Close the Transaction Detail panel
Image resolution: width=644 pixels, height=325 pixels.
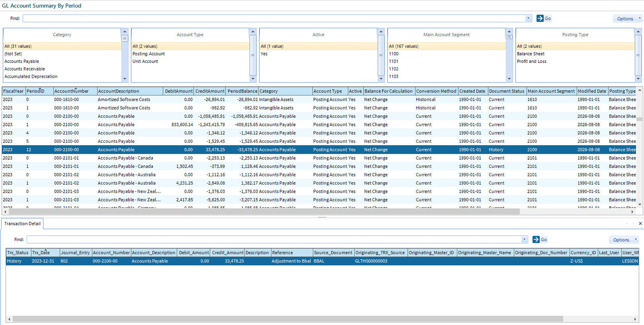click(640, 224)
